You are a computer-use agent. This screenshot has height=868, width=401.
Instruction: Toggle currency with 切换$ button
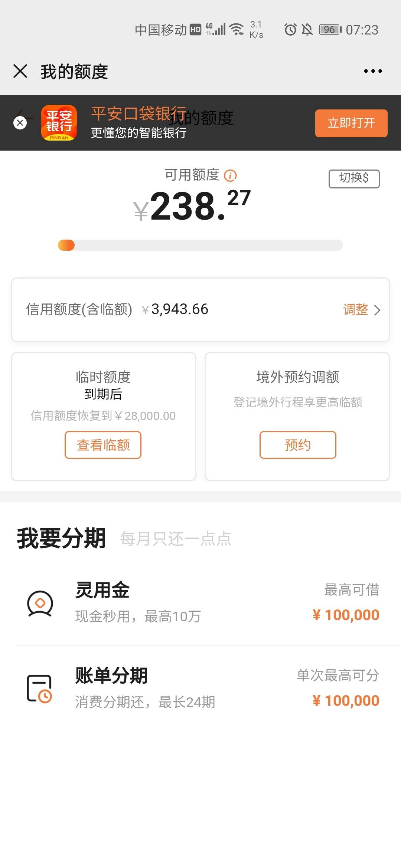[354, 178]
